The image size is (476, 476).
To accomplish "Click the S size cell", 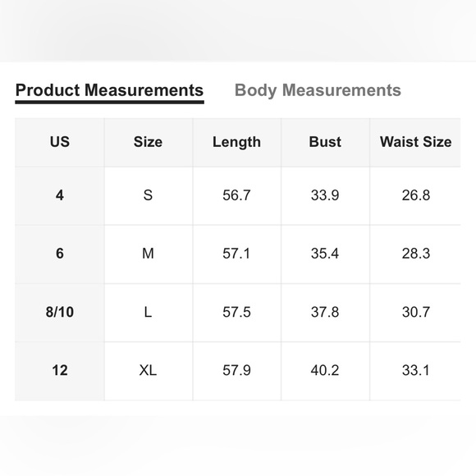I will 148,195.
